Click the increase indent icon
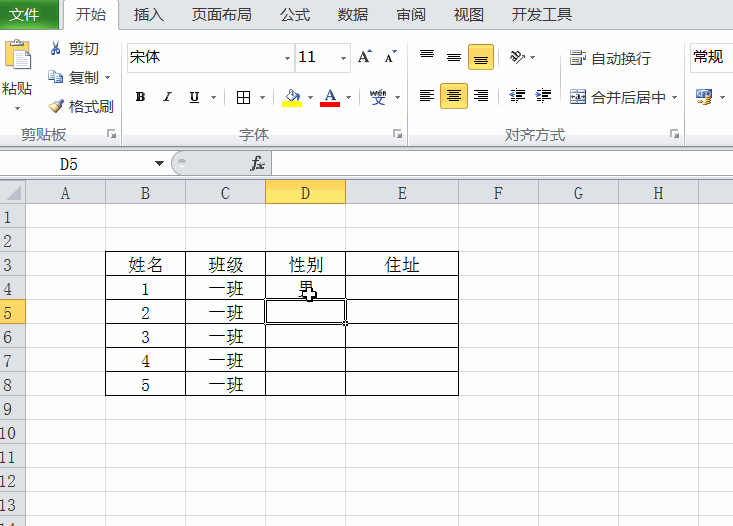The height and width of the screenshot is (526, 733). click(x=544, y=96)
